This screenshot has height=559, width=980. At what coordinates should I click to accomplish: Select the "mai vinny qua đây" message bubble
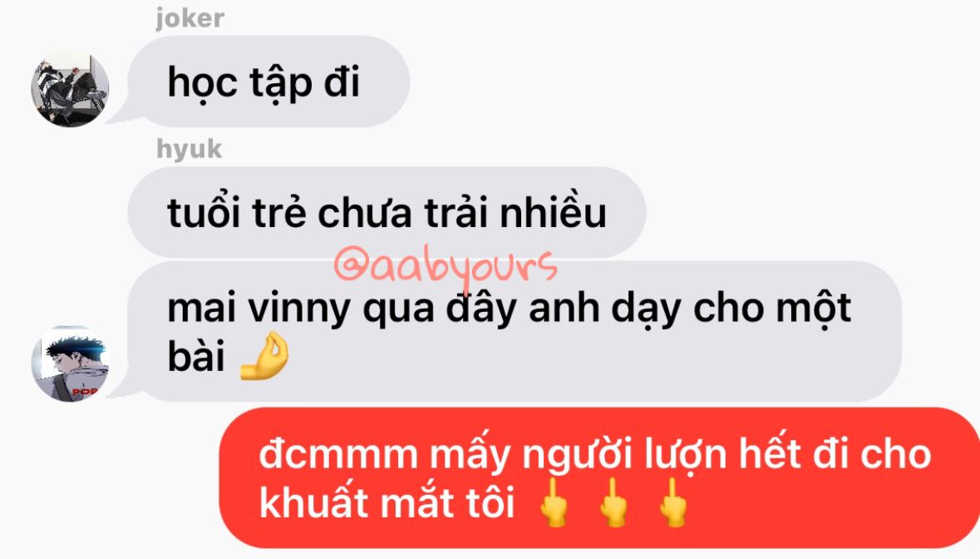tap(515, 331)
